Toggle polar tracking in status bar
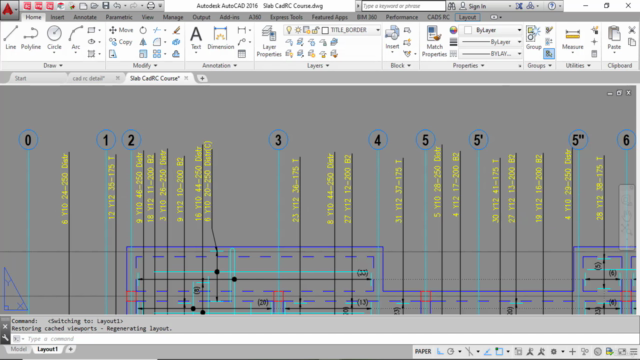 (x=451, y=351)
